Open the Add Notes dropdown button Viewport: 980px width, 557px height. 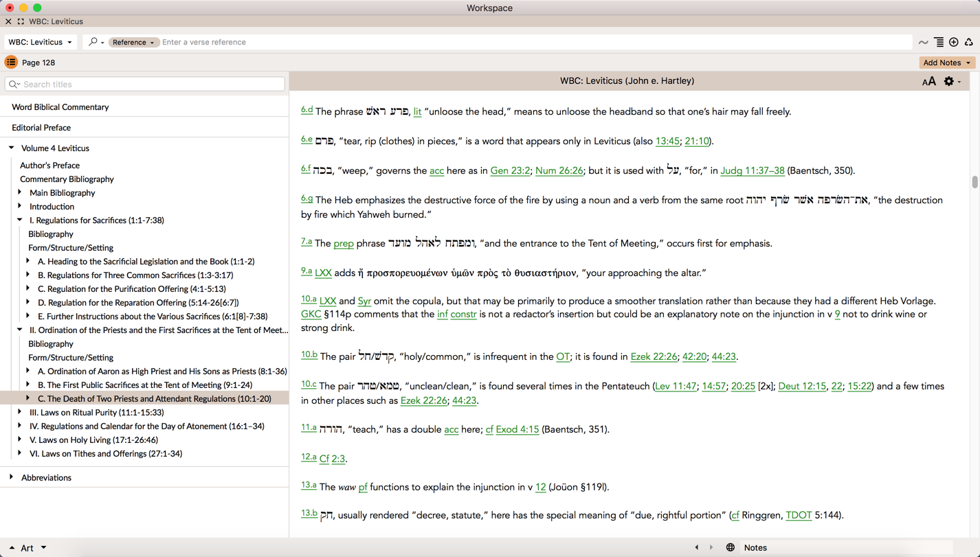coord(947,62)
